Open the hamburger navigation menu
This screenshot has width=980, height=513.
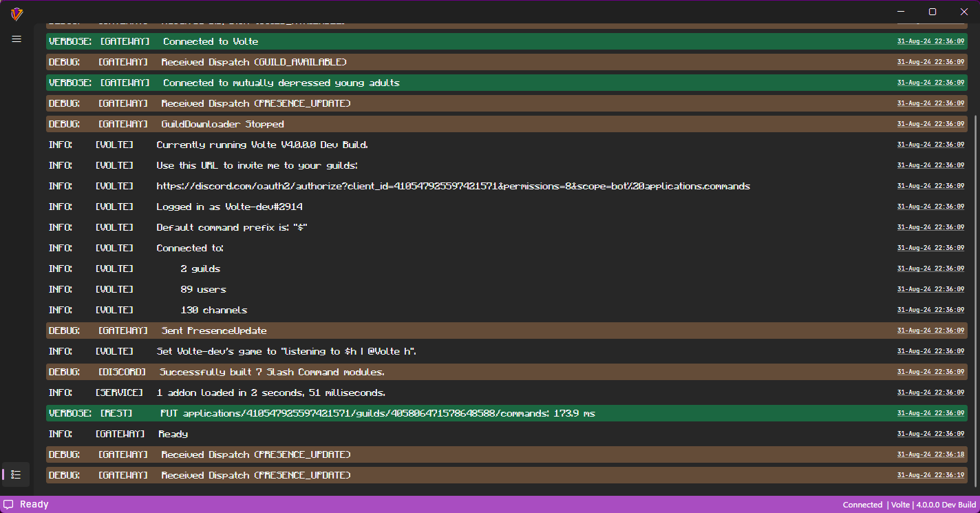17,39
